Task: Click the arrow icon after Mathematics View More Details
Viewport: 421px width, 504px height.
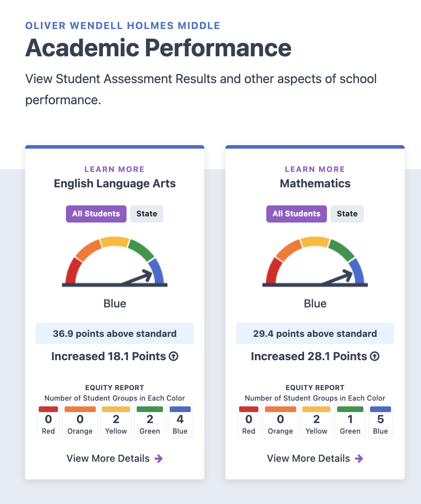Action: (359, 459)
